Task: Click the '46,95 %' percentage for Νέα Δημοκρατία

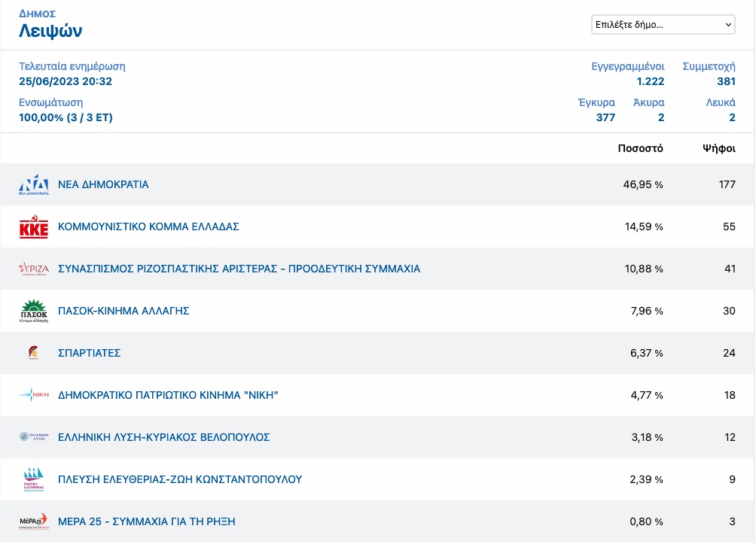Action: (x=643, y=184)
